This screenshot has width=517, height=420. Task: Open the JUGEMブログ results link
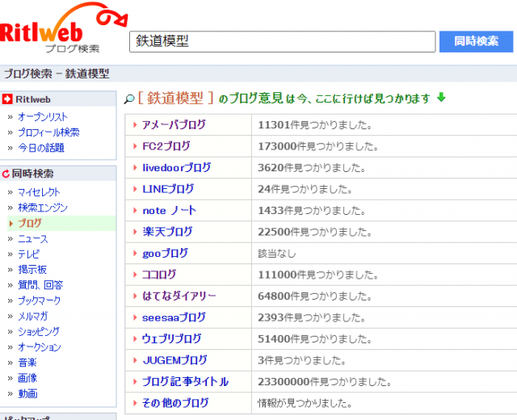pos(174,360)
